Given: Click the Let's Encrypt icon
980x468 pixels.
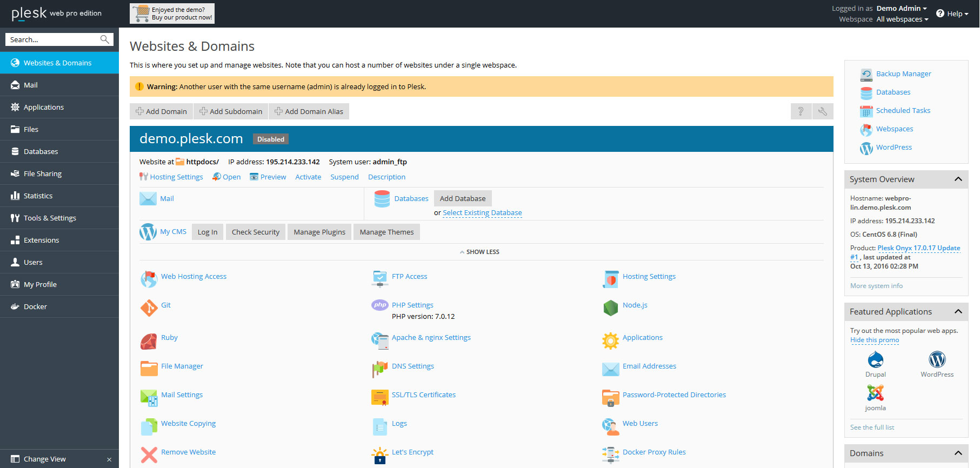Looking at the screenshot, I should [x=380, y=455].
